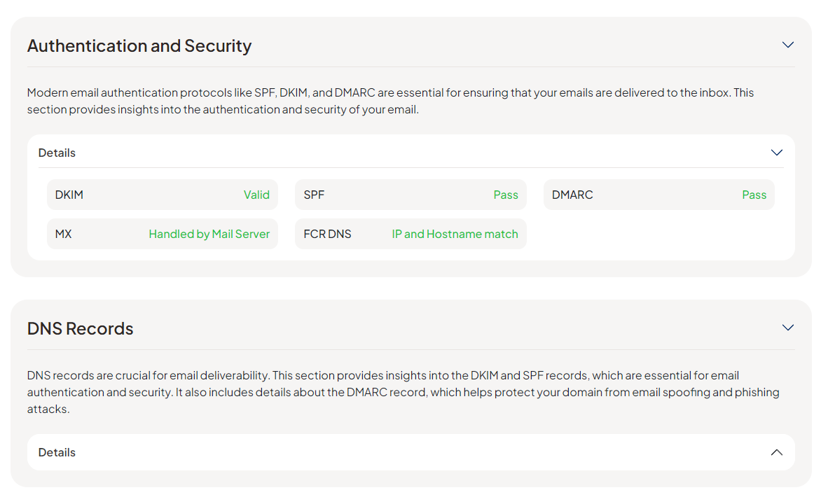This screenshot has height=504, width=828.
Task: Click the Details label under DNS Records
Action: point(57,452)
